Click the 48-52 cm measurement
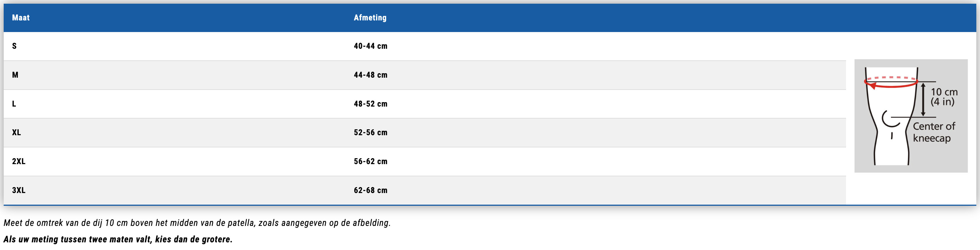 point(370,104)
